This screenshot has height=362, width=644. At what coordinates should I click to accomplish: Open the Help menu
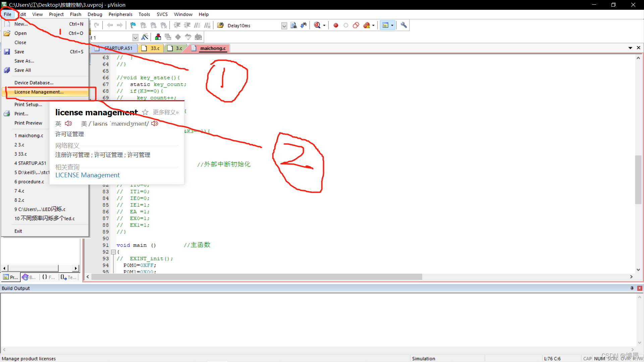[x=204, y=14]
